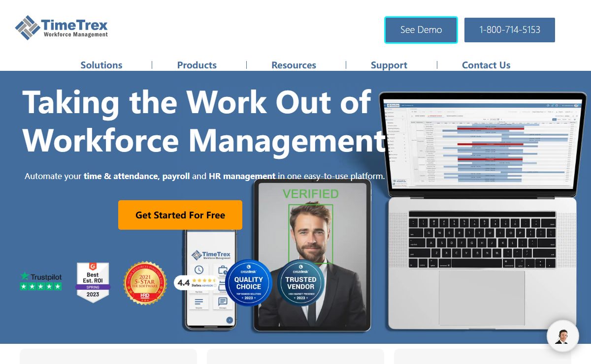Open the Support menu
The height and width of the screenshot is (364, 591).
(389, 65)
